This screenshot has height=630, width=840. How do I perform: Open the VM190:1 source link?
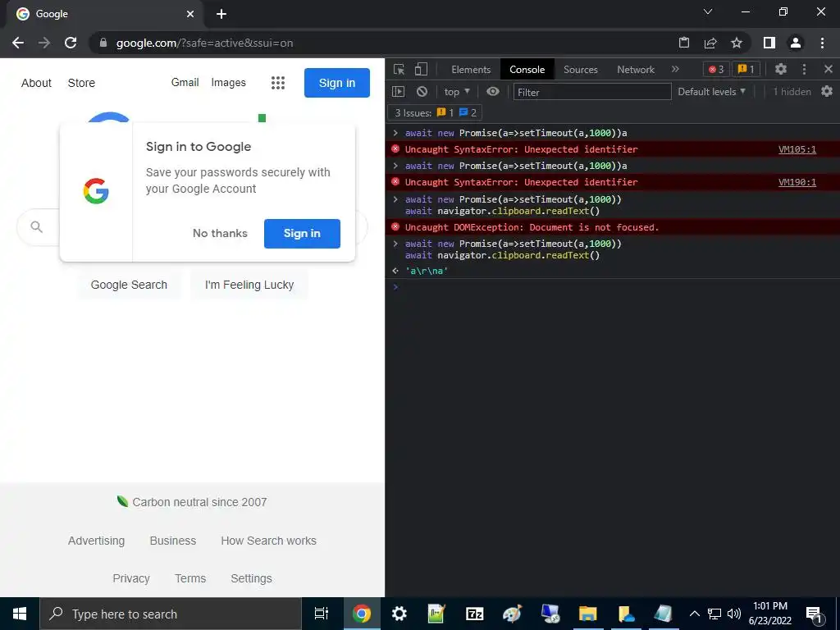[x=797, y=182]
